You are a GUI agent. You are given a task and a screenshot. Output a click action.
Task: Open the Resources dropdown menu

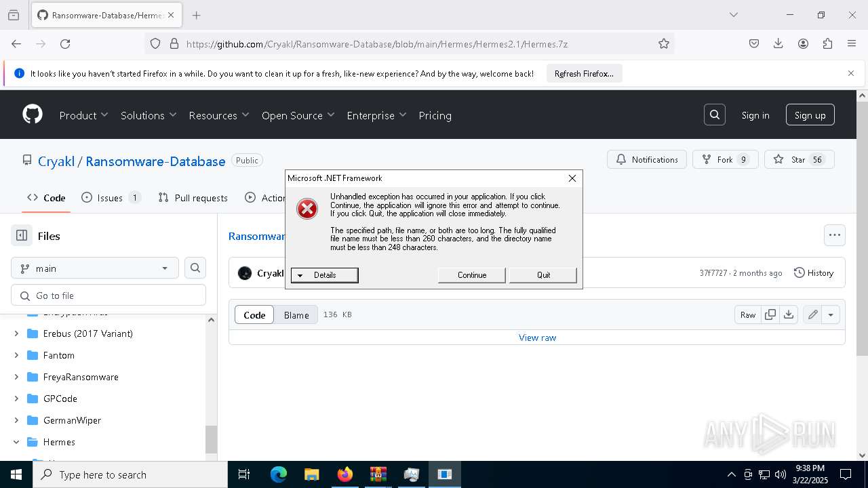[219, 115]
